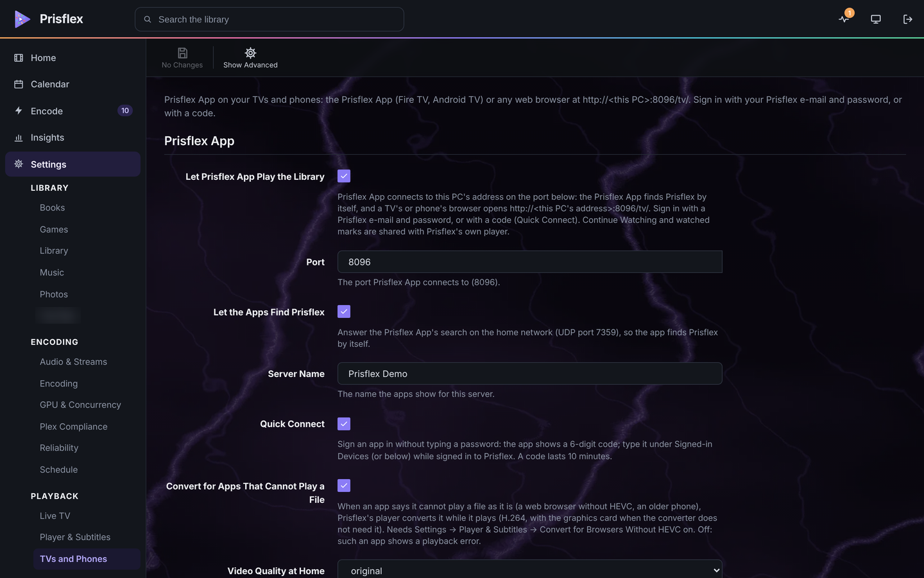Click the Server Name input field

coord(530,374)
